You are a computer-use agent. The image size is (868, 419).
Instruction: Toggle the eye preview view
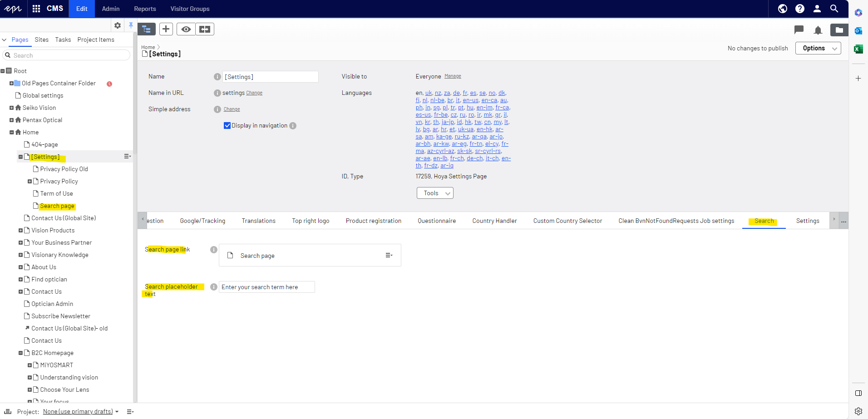point(186,29)
